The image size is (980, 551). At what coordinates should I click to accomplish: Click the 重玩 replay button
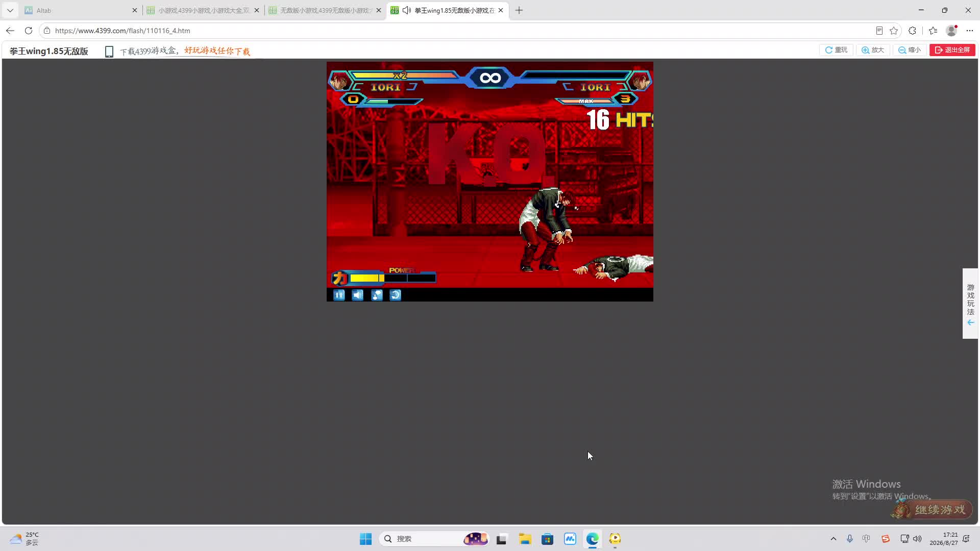836,50
